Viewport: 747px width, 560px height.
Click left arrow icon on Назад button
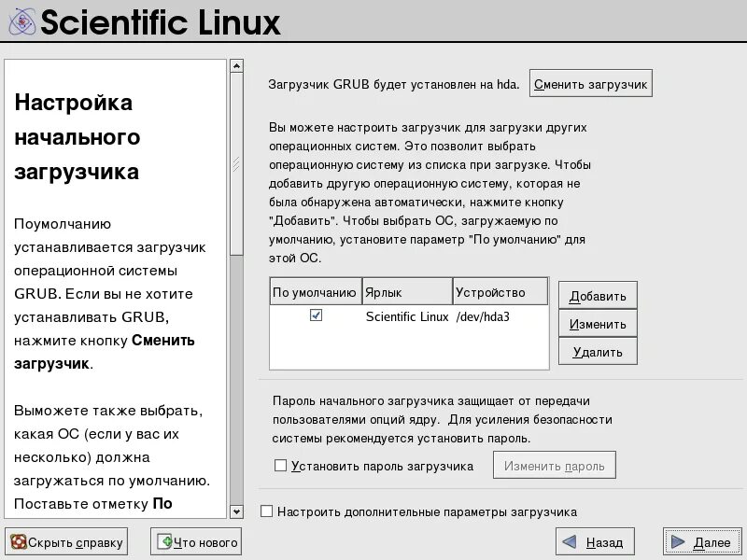click(x=570, y=542)
